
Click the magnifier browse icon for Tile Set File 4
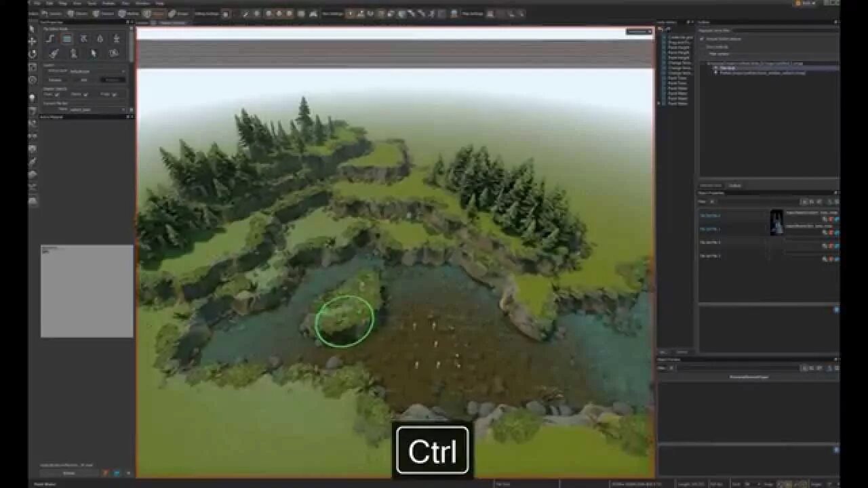(x=825, y=259)
